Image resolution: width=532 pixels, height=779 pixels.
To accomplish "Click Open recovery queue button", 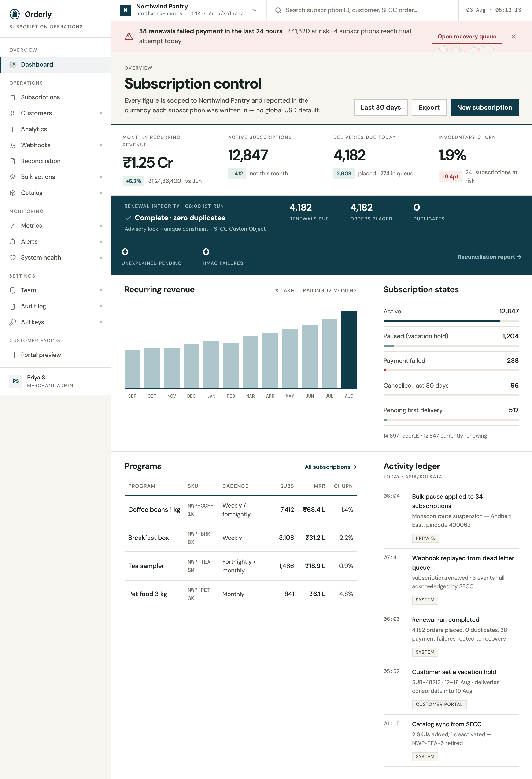I will 467,37.
